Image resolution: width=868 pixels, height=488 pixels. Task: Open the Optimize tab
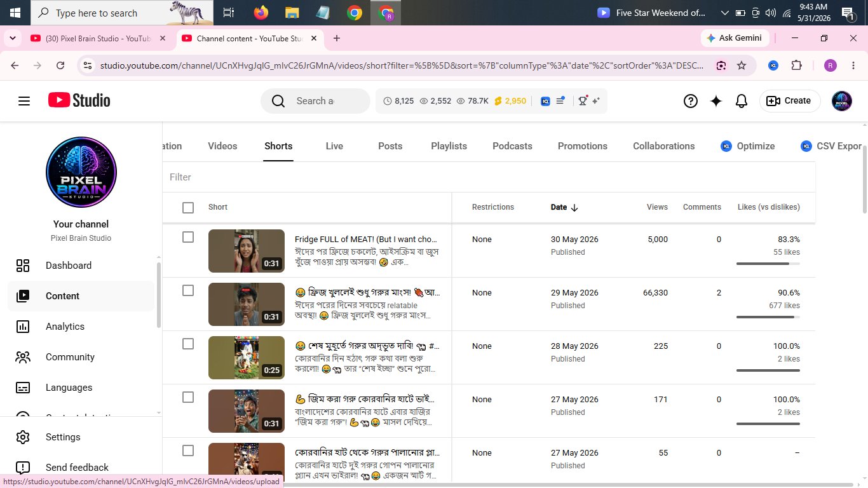click(748, 146)
